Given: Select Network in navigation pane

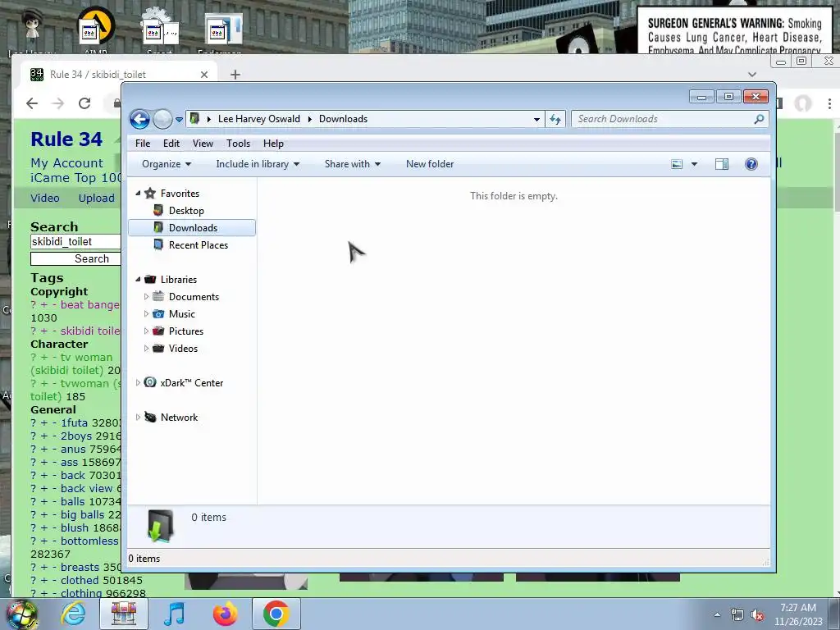Looking at the screenshot, I should [179, 418].
